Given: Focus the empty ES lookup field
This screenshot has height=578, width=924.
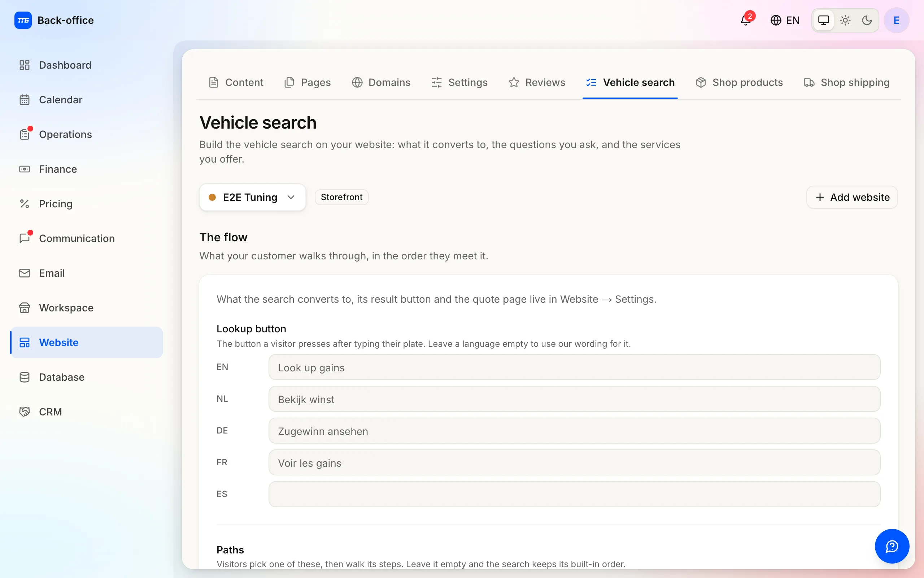Looking at the screenshot, I should 574,494.
